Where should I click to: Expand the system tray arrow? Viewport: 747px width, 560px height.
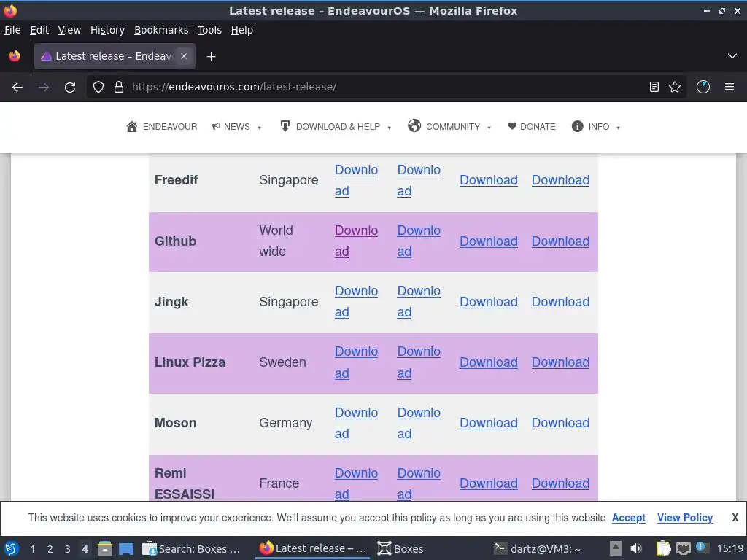point(616,548)
